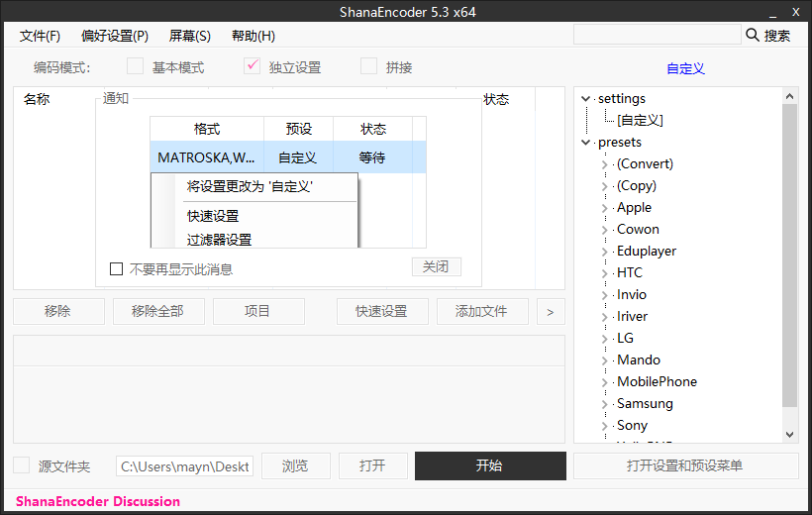Screen dimensions: 812x515
Task: Toggle the 源文件夹 checkbox
Action: pyautogui.click(x=21, y=464)
